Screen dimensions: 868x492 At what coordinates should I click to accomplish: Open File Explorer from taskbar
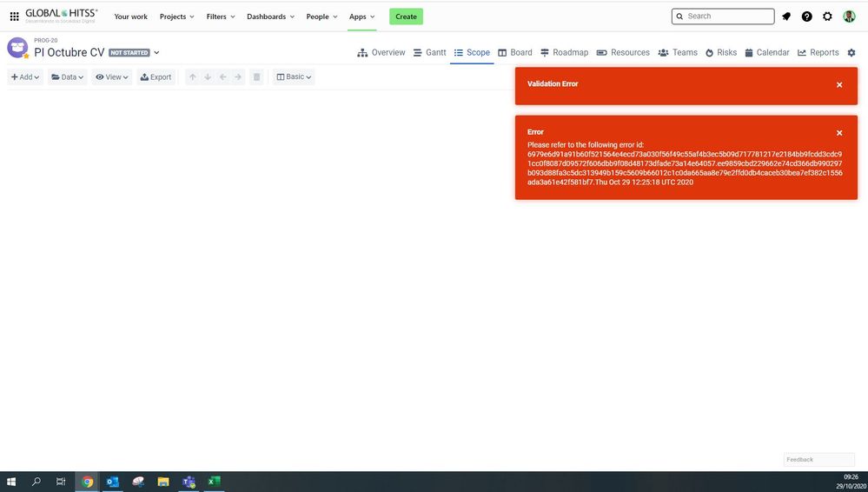(163, 482)
